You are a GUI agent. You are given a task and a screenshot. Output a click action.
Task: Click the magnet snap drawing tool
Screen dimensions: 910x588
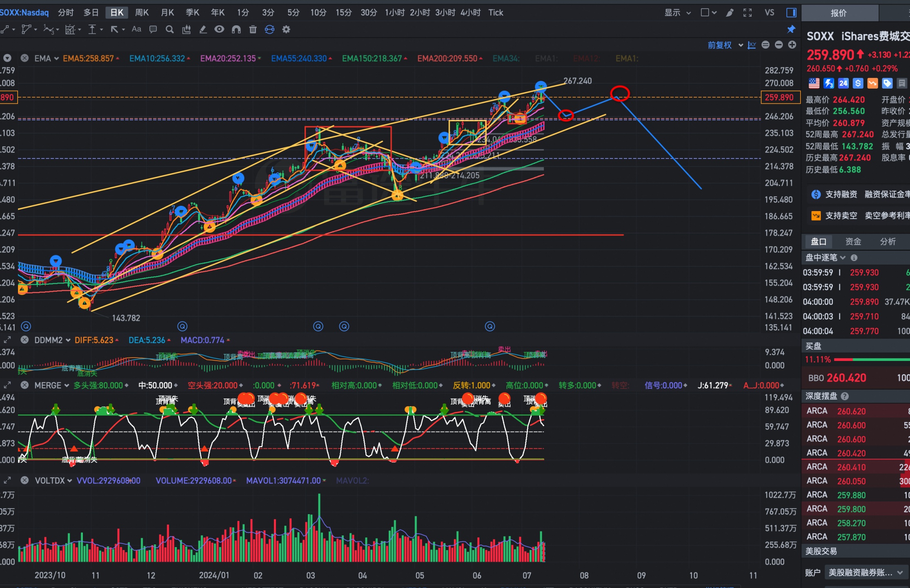tap(236, 29)
